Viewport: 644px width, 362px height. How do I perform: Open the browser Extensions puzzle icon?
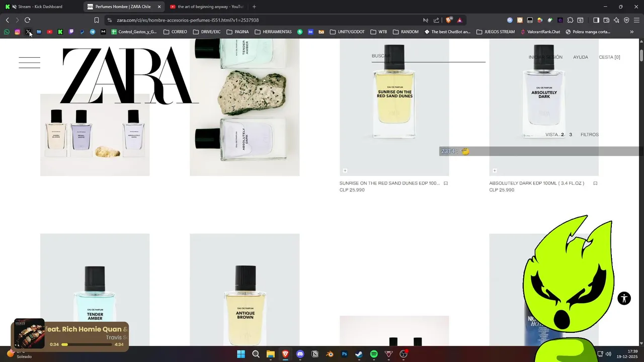[570, 20]
